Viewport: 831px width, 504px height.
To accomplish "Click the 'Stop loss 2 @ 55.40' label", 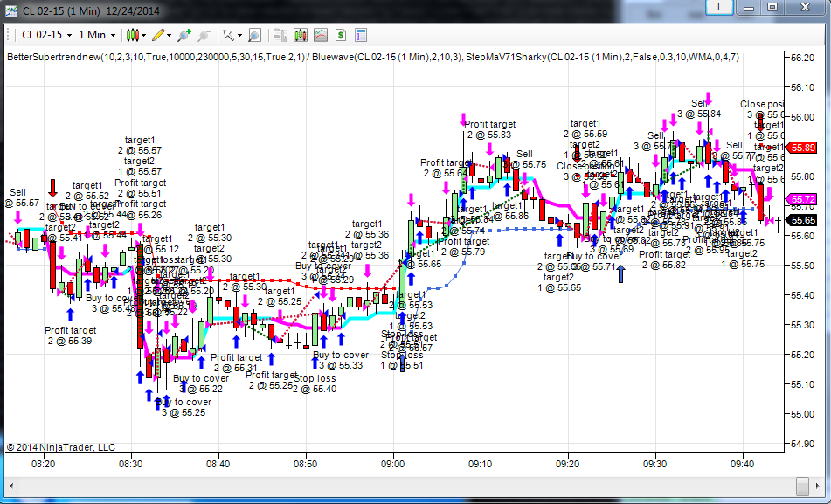I will (315, 383).
